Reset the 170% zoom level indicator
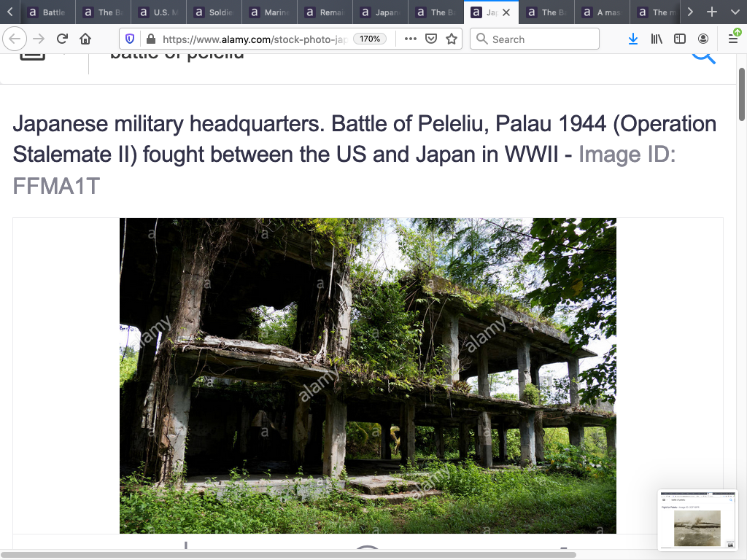The height and width of the screenshot is (560, 747). coord(370,39)
